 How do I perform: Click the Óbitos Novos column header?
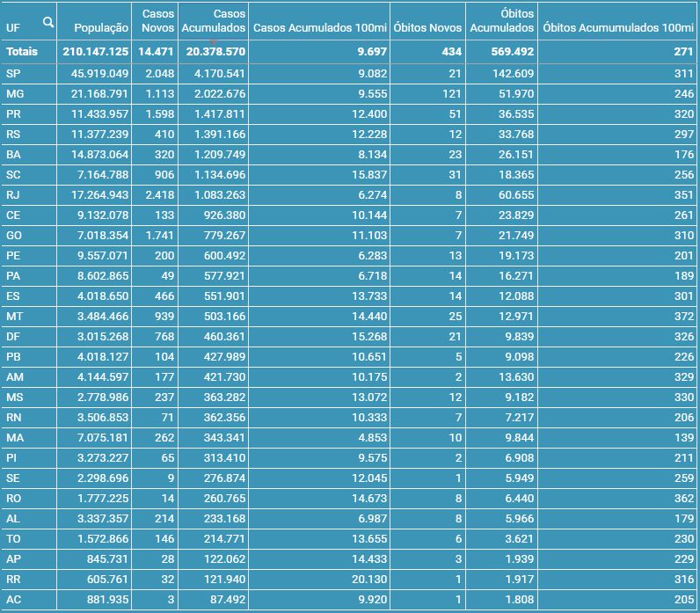(x=427, y=28)
